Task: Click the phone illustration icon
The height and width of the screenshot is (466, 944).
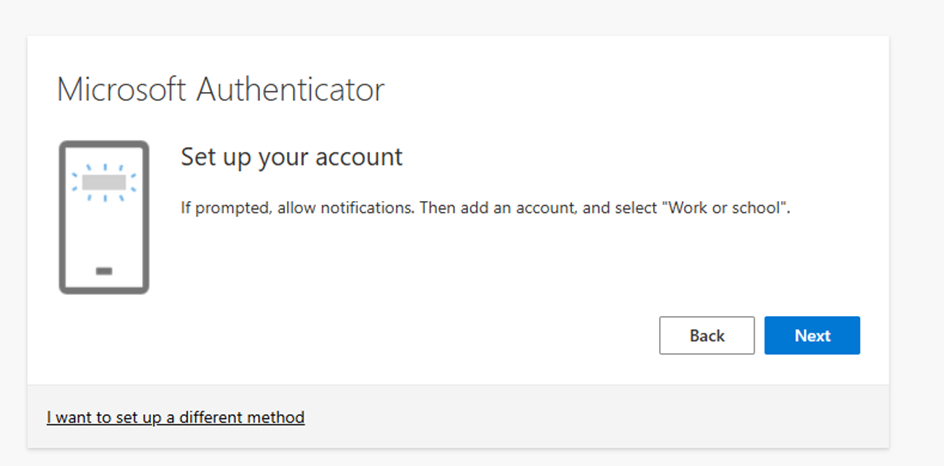Action: tap(104, 217)
